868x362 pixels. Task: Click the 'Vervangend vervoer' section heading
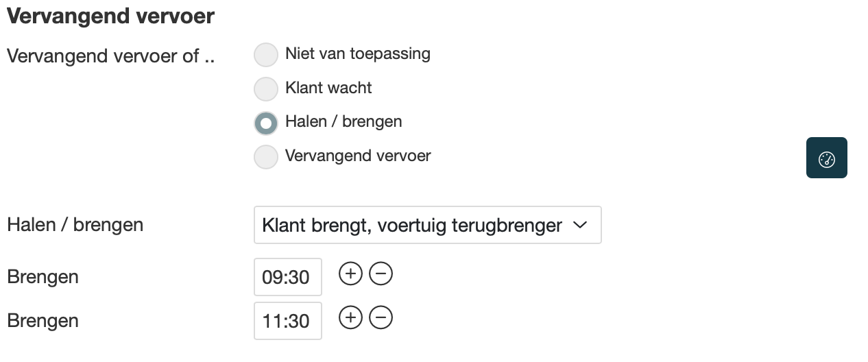coord(110,16)
